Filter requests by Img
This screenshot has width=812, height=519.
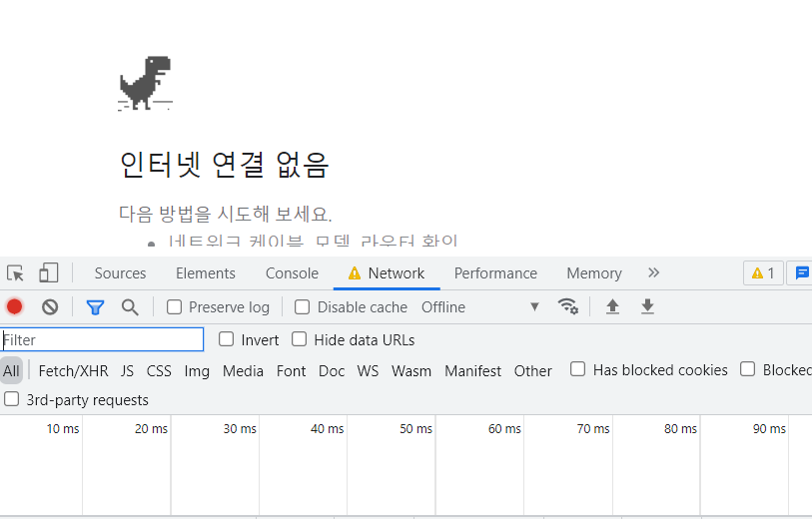point(197,371)
